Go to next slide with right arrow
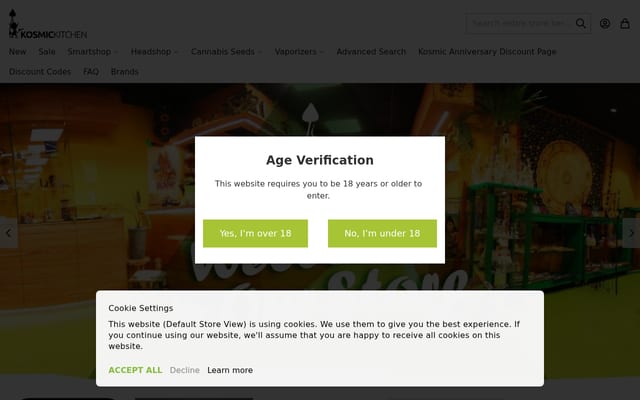 (x=631, y=233)
